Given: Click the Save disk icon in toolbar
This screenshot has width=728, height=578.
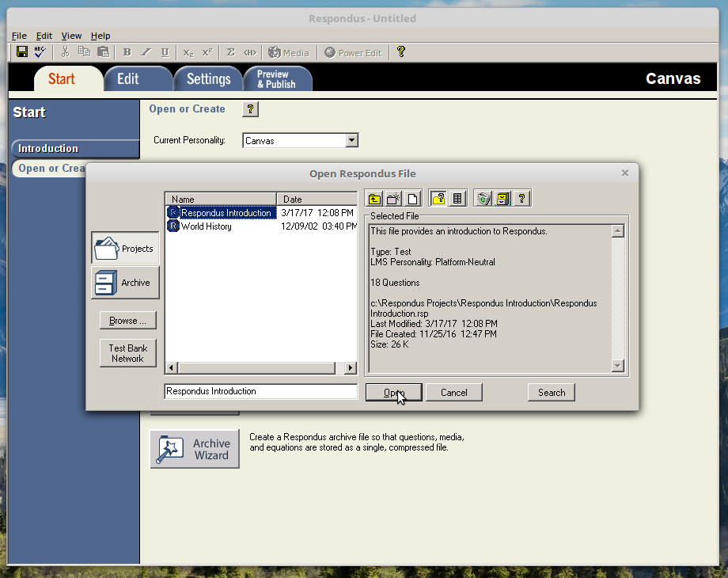Looking at the screenshot, I should (22, 52).
